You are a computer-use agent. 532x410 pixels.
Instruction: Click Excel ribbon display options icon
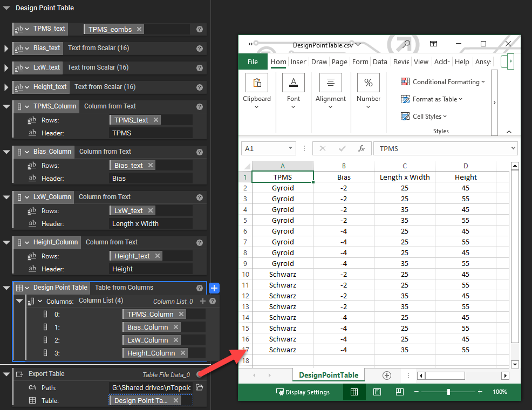tap(434, 44)
